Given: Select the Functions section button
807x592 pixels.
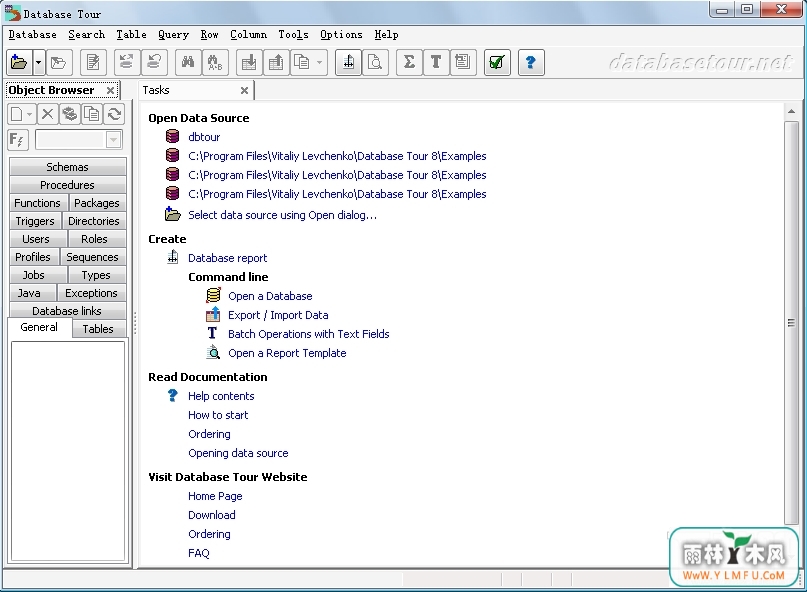Looking at the screenshot, I should tap(37, 203).
